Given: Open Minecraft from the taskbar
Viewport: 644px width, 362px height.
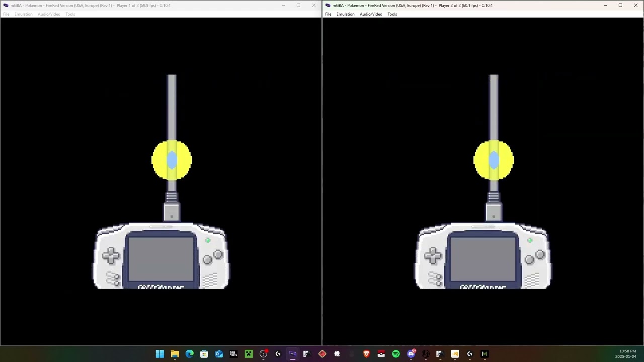Looking at the screenshot, I should point(248,354).
